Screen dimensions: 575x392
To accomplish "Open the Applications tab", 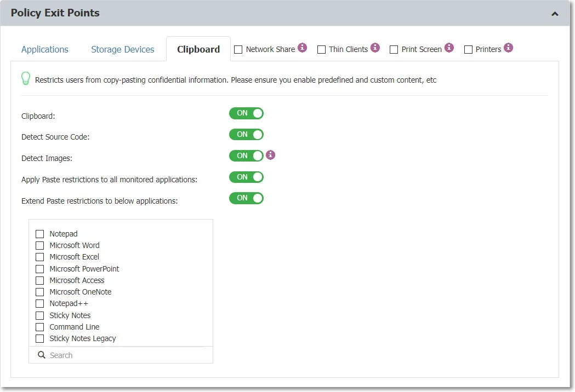I will tap(45, 49).
